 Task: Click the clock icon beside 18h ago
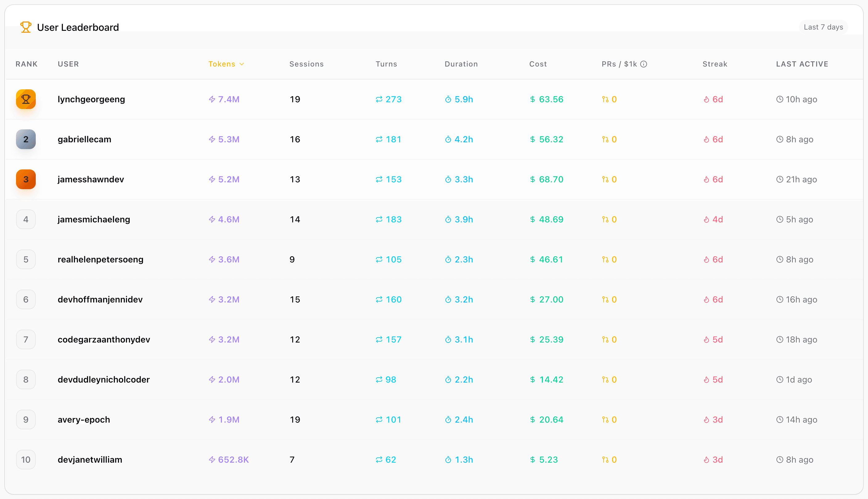click(x=780, y=339)
